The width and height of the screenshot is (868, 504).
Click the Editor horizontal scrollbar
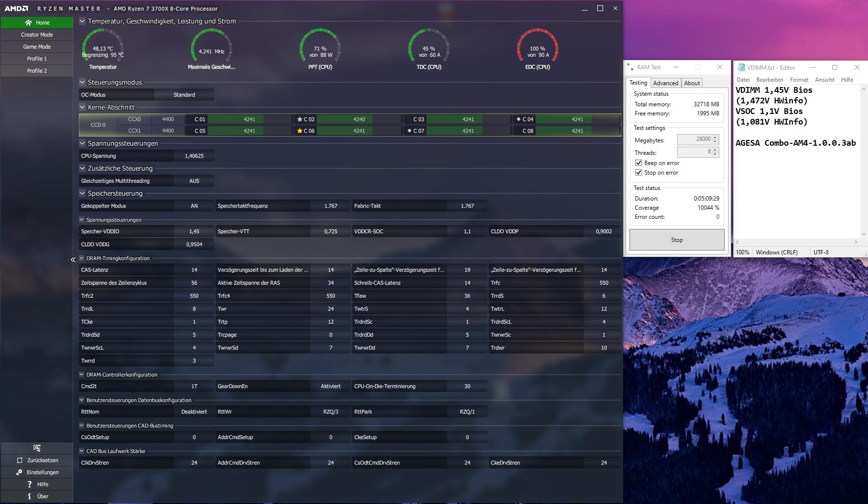(x=796, y=242)
